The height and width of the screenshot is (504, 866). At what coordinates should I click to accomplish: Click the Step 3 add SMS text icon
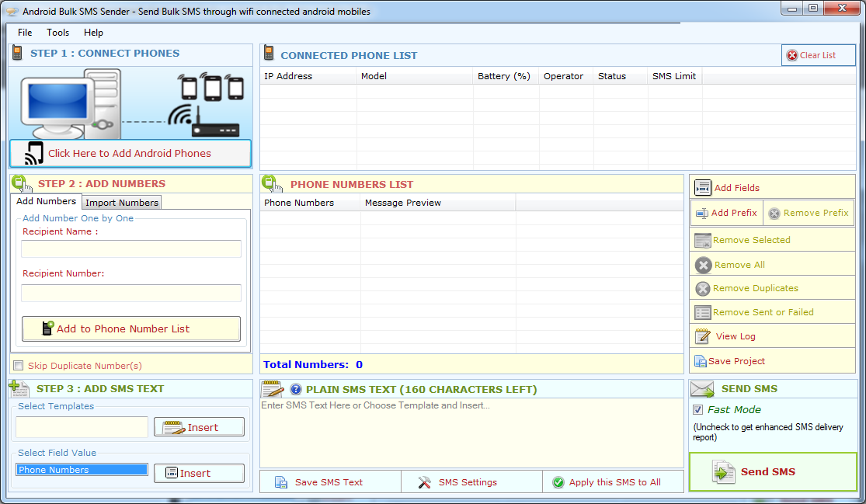19,388
